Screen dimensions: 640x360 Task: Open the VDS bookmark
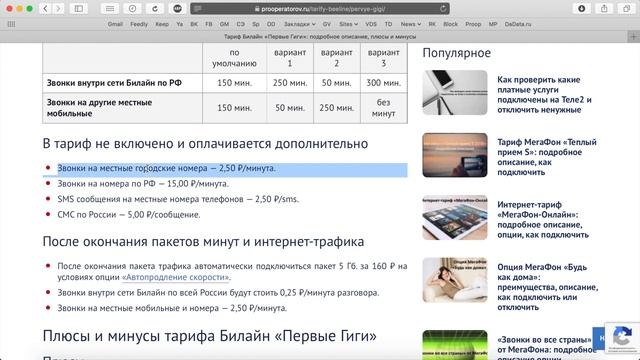[371, 24]
